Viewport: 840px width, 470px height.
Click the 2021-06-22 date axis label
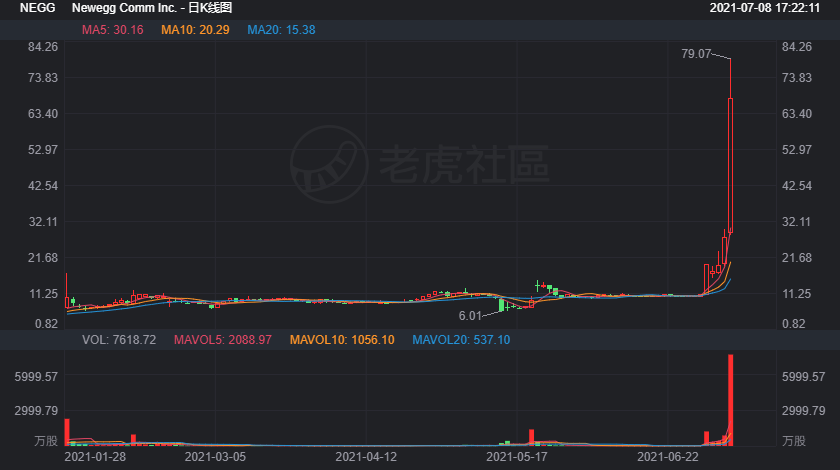[668, 457]
